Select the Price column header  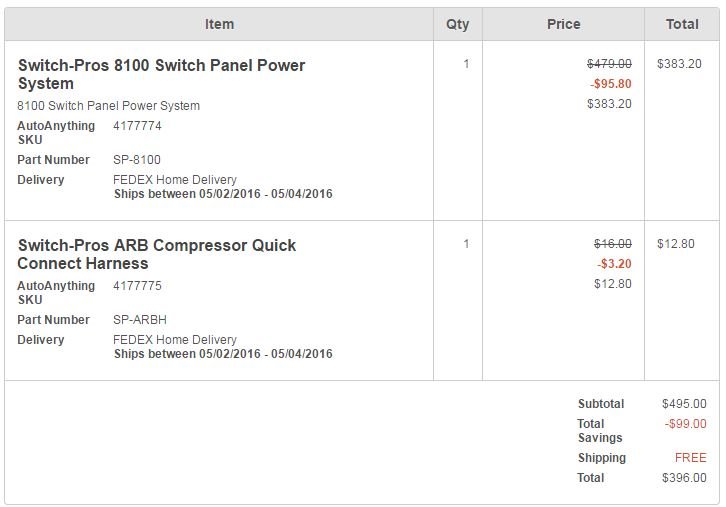pos(563,24)
